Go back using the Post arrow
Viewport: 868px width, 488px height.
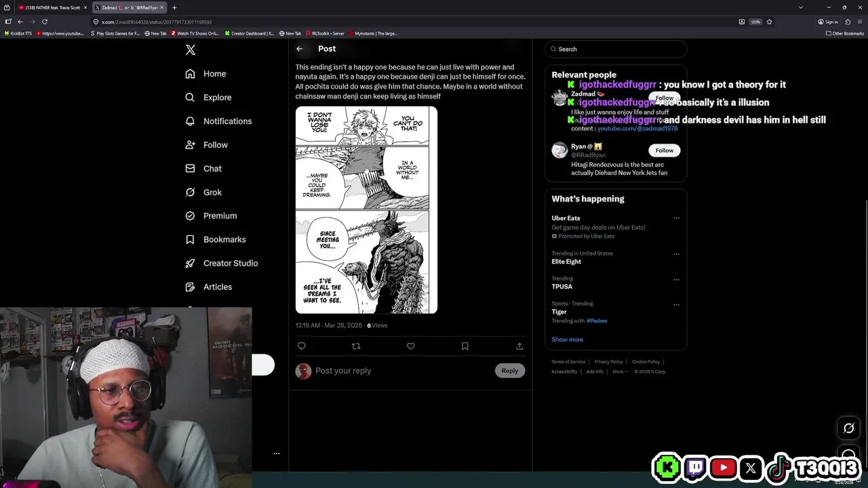coord(299,49)
